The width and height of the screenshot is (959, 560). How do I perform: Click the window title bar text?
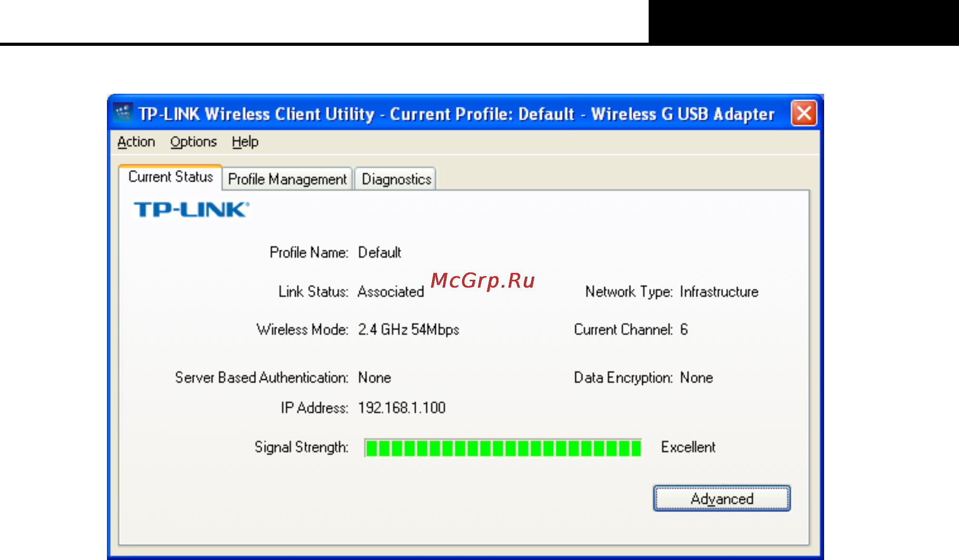tap(456, 114)
